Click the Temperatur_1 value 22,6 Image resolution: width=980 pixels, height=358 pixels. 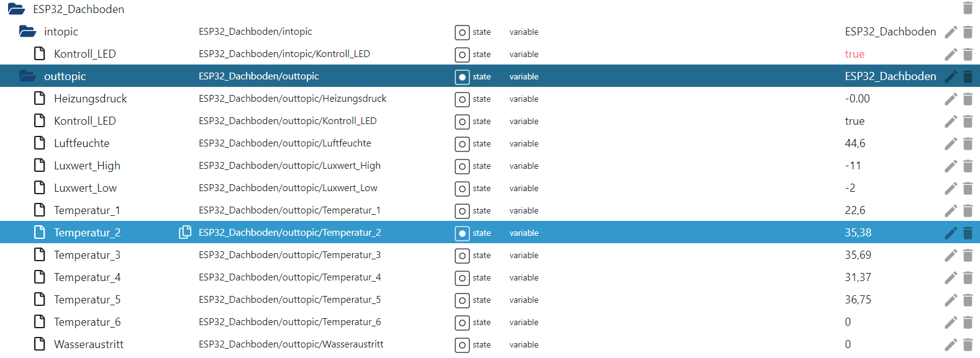(855, 210)
